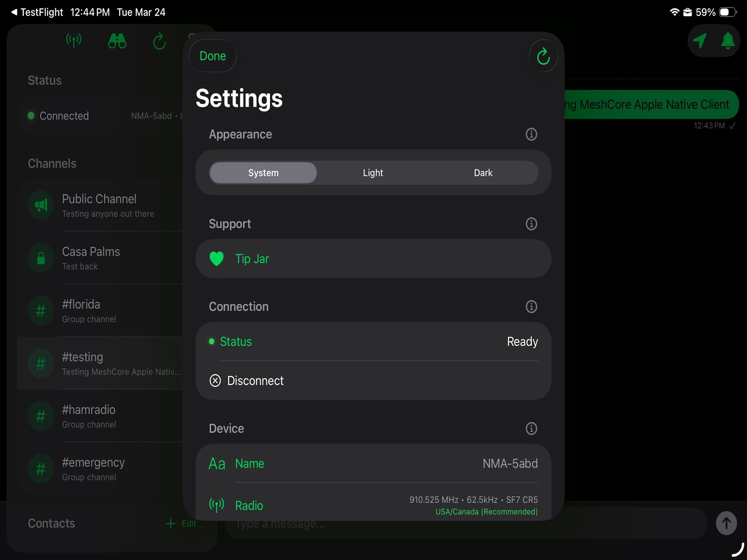Tap the antenna icon in sidebar toolbar
The width and height of the screenshot is (747, 560).
74,41
